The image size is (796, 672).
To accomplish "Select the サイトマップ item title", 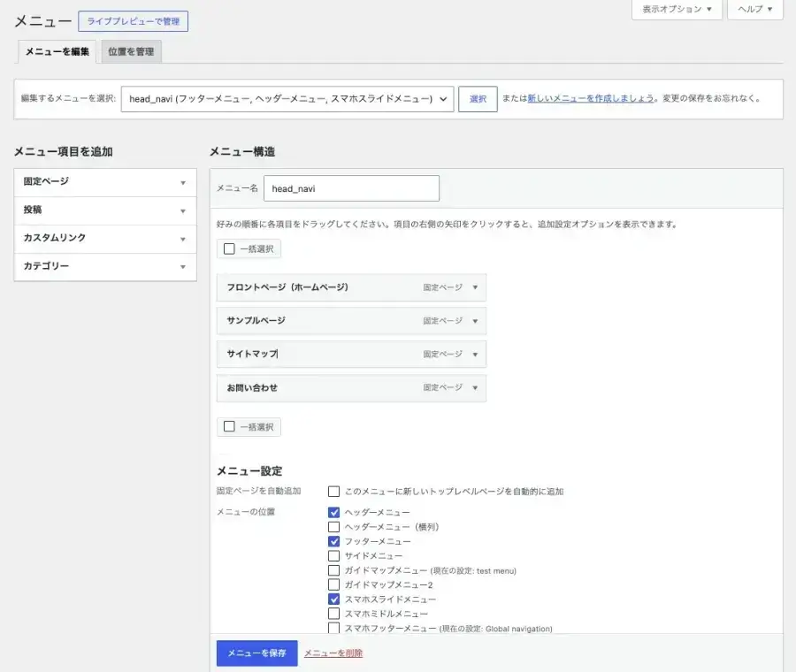I will pyautogui.click(x=252, y=354).
